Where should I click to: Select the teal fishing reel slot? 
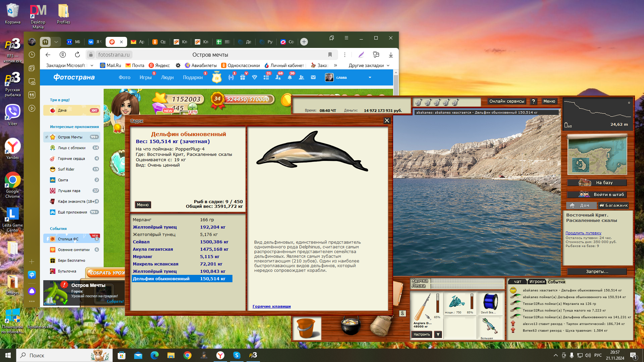tap(456, 302)
